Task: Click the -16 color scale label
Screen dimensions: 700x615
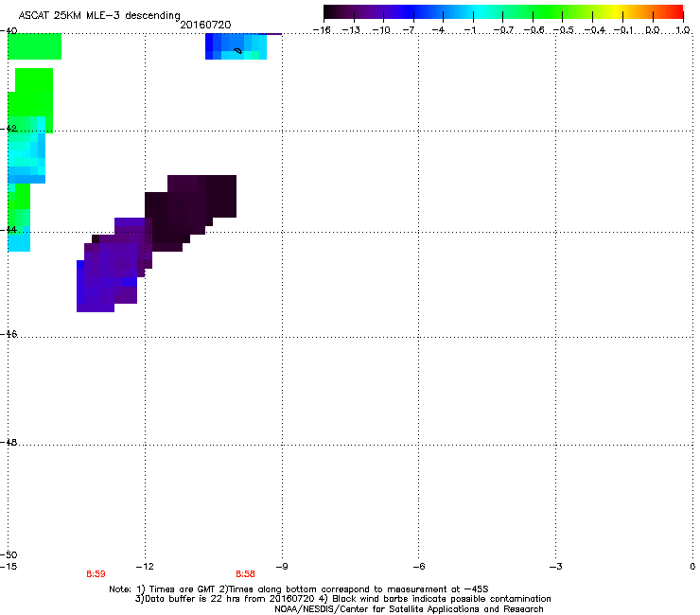Action: point(322,30)
